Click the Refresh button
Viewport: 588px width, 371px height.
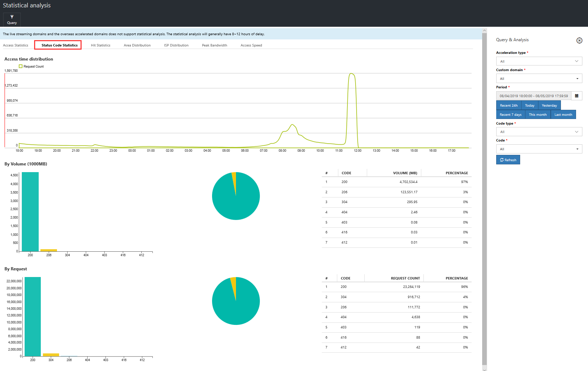[508, 160]
